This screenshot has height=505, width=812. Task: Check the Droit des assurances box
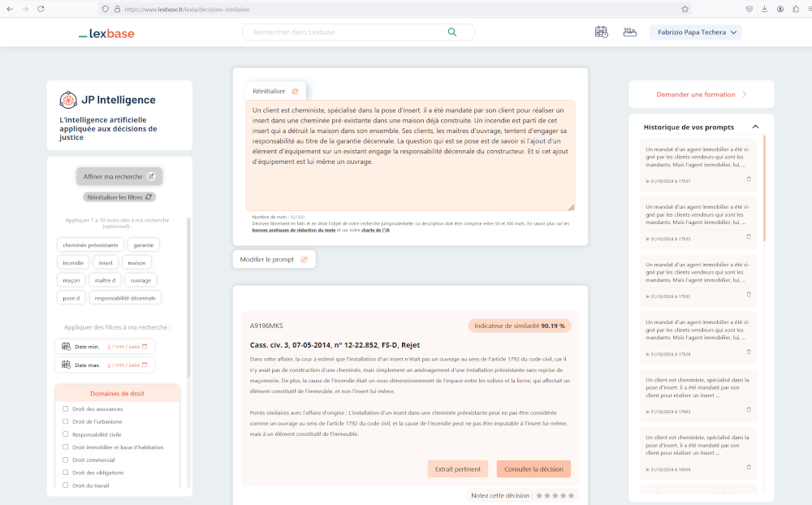tap(65, 408)
